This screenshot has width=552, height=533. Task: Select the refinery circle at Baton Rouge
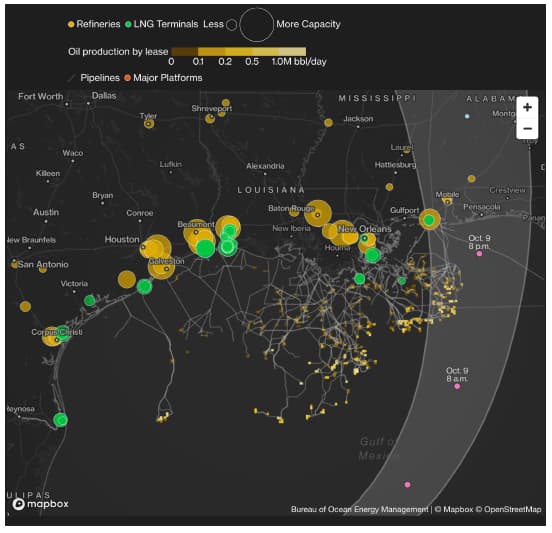[318, 214]
